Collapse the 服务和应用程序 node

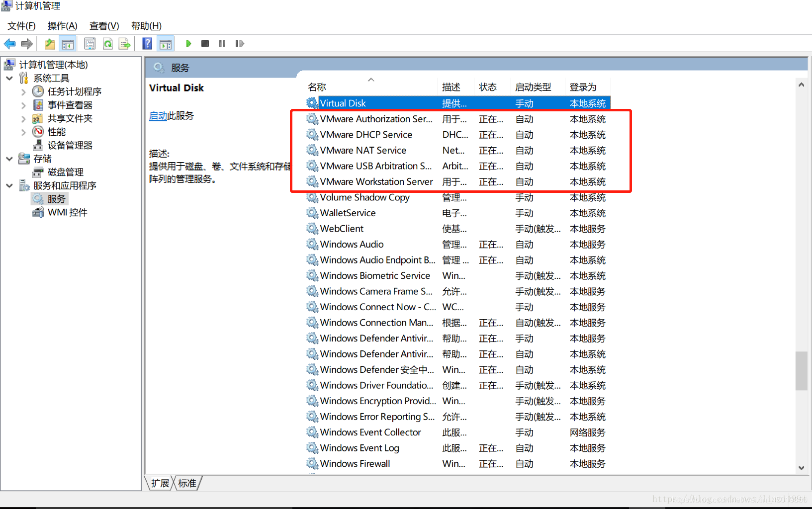[9, 185]
